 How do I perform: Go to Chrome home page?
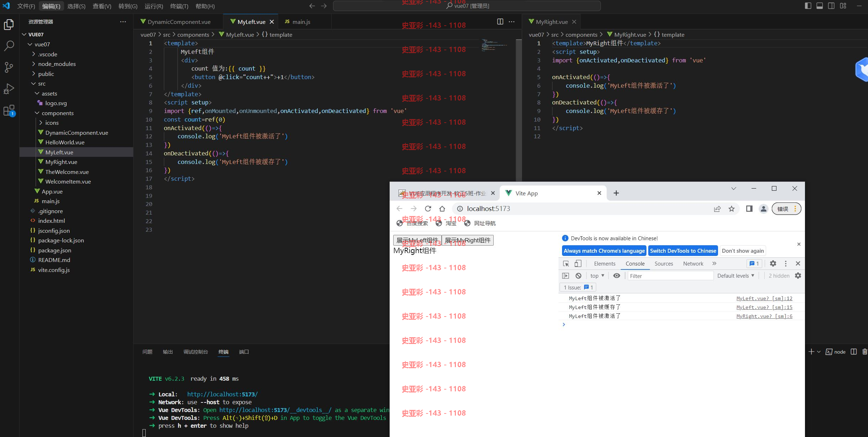tap(442, 209)
